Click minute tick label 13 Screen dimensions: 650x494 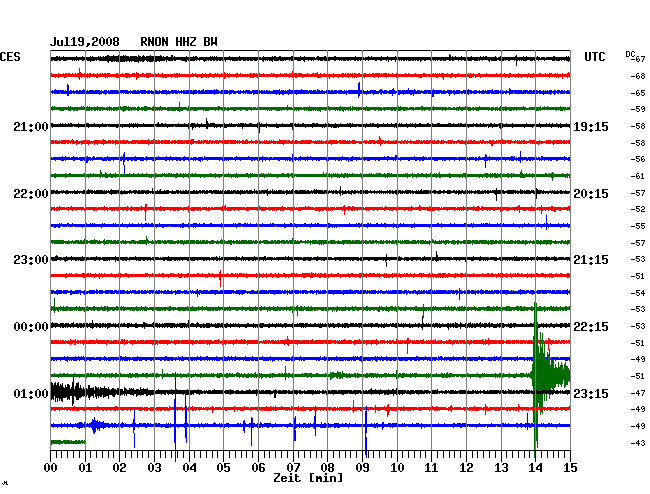click(501, 468)
